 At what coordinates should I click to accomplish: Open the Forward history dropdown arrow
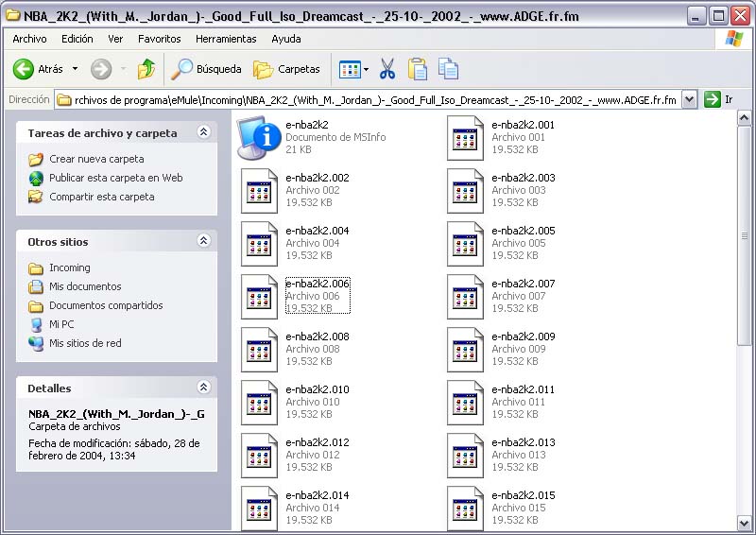[124, 69]
